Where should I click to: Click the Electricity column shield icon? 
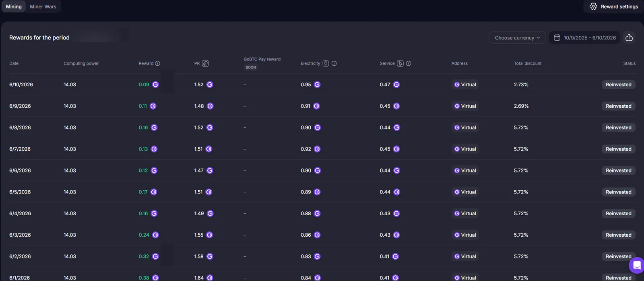tap(326, 63)
